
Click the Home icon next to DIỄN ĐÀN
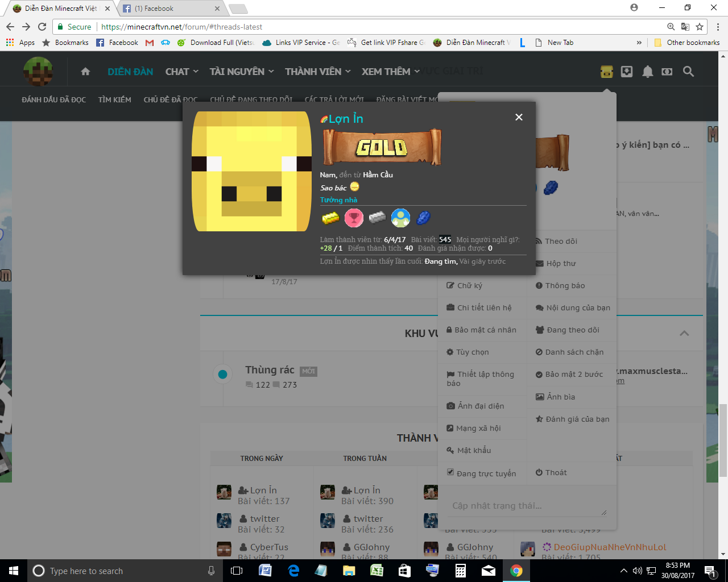click(x=85, y=72)
